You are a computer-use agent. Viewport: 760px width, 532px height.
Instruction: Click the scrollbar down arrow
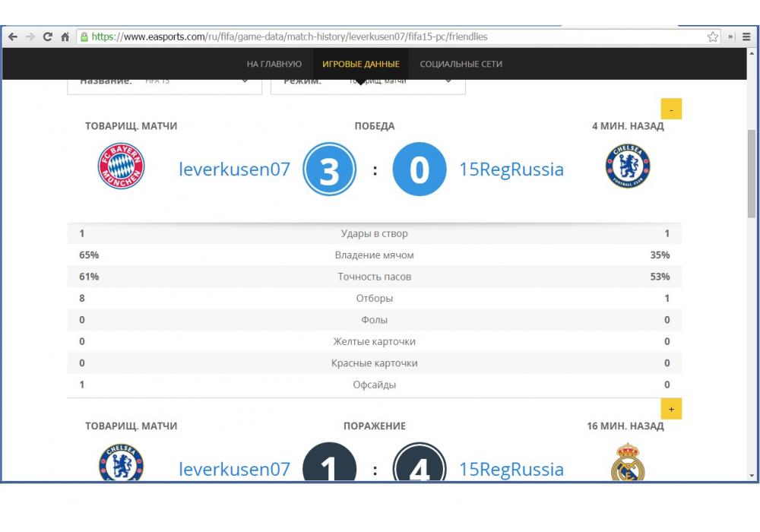click(x=752, y=476)
